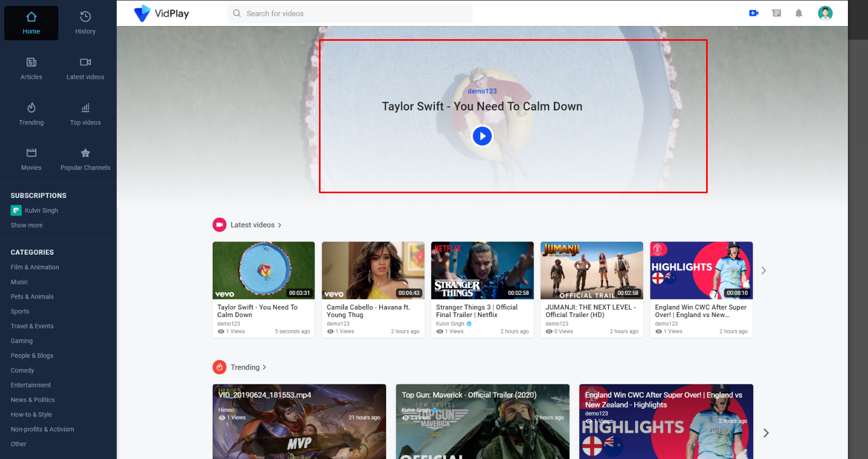Open England Win CWC highlights thumbnail in Latest videos

click(701, 271)
